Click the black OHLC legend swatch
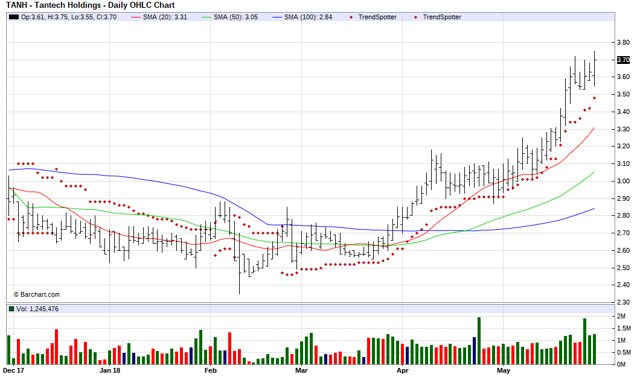 pos(13,17)
